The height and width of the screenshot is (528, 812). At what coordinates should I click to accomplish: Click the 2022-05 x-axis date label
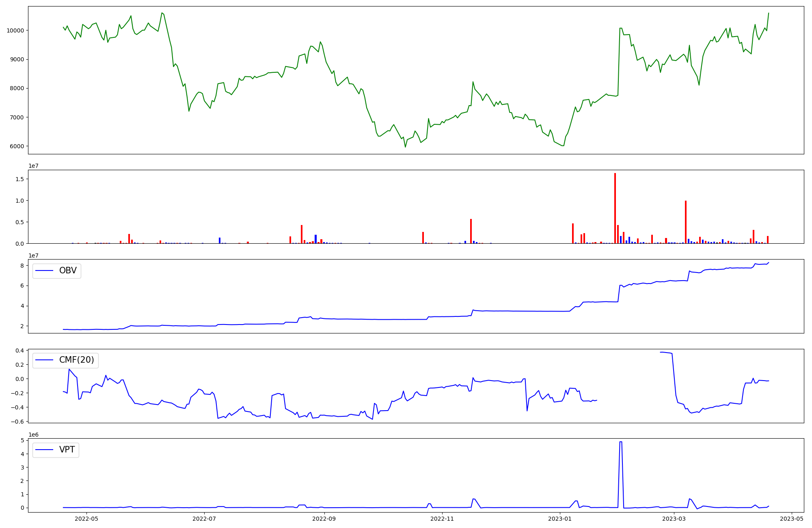click(86, 519)
